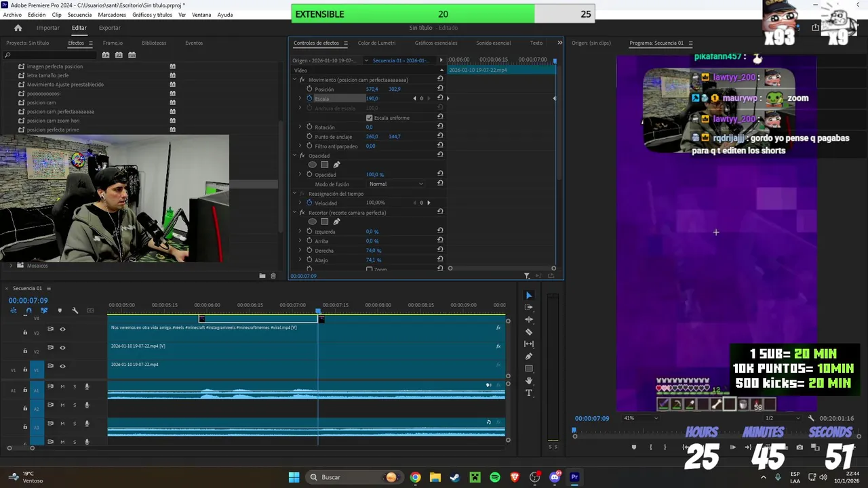Solo audio track A2

click(75, 405)
